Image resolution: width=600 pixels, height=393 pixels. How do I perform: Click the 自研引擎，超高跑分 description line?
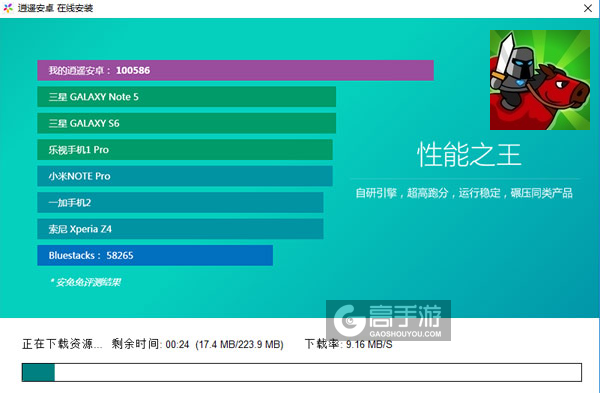pyautogui.click(x=464, y=193)
